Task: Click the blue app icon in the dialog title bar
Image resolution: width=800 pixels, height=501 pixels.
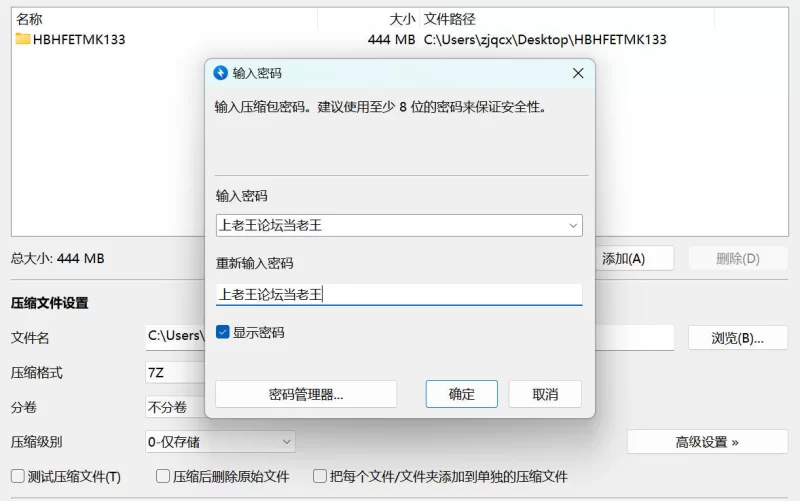Action: coord(221,73)
